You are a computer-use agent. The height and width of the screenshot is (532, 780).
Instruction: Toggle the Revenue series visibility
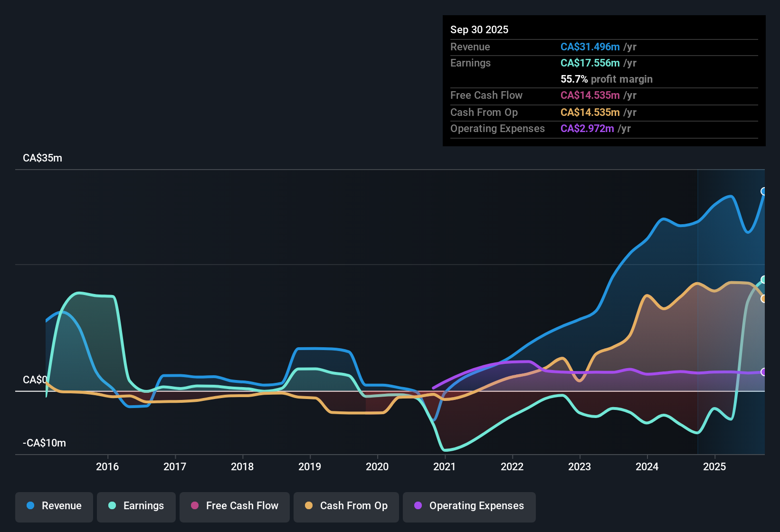[x=54, y=506]
